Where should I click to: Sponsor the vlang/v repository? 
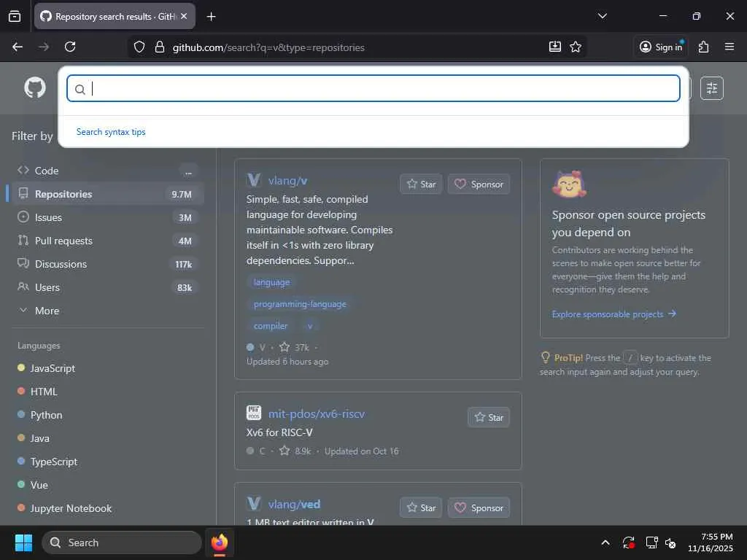(479, 184)
